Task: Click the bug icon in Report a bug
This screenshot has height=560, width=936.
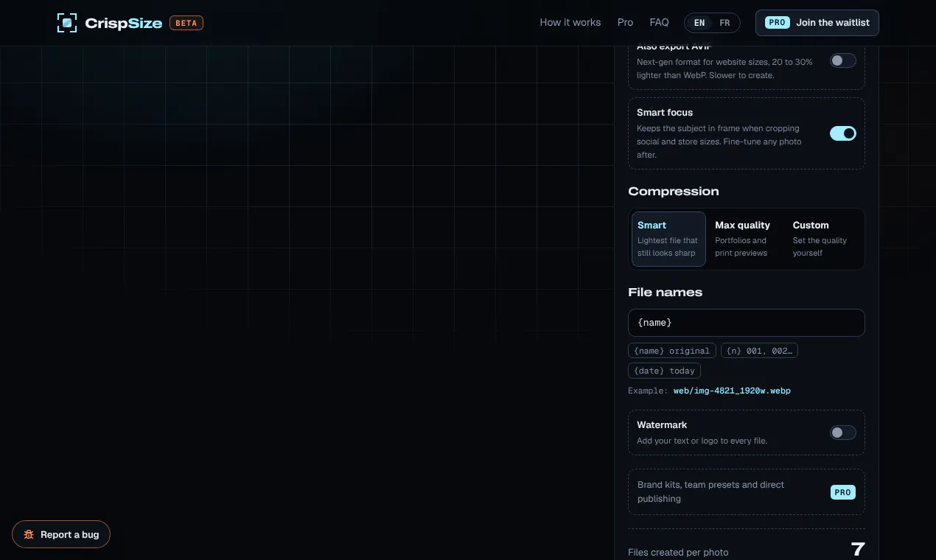Action: (x=29, y=535)
